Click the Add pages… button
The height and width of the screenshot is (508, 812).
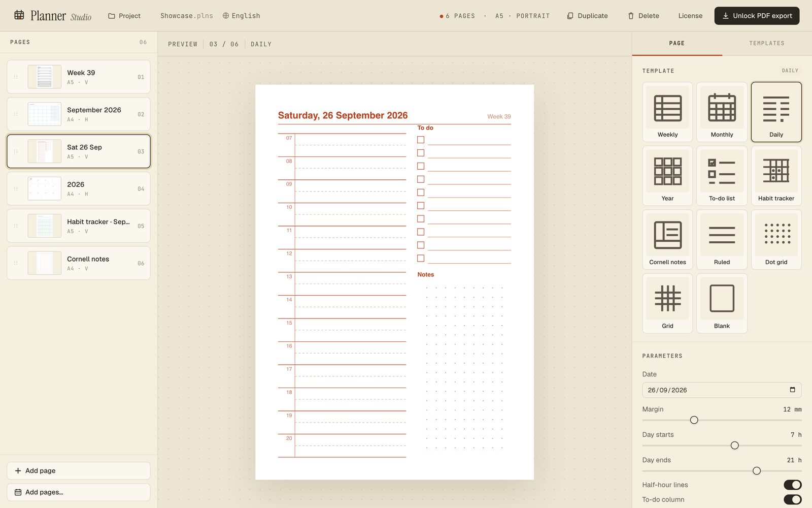[x=79, y=492]
